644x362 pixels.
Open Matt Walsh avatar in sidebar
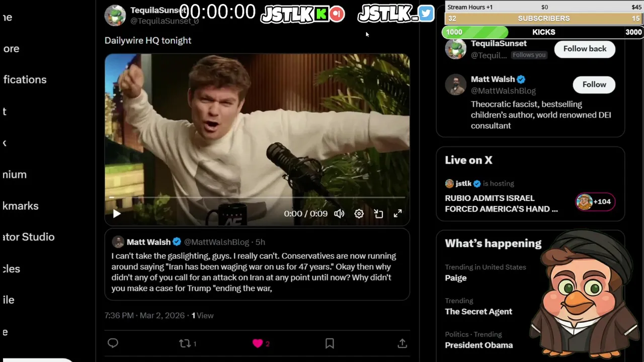coord(456,84)
